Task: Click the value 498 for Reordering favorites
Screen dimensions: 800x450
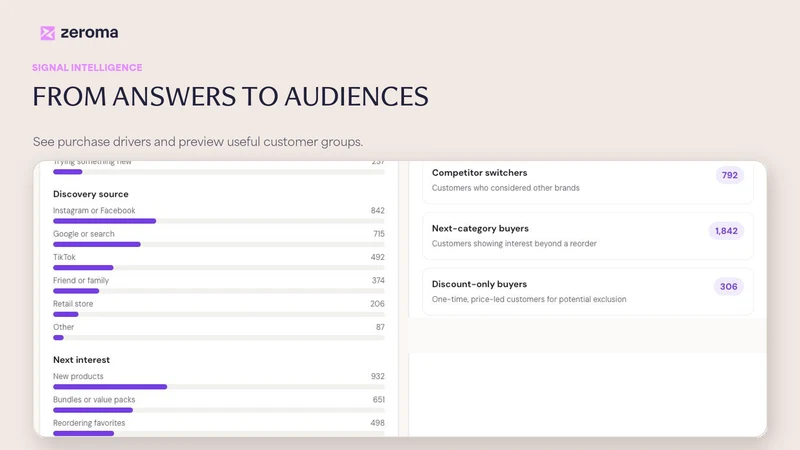Action: 378,423
